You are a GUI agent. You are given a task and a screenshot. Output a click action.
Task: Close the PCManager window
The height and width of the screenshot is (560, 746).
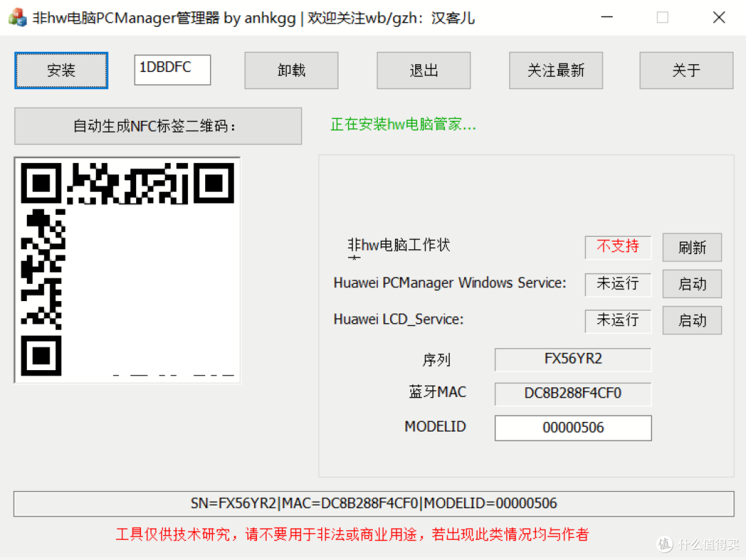point(719,17)
